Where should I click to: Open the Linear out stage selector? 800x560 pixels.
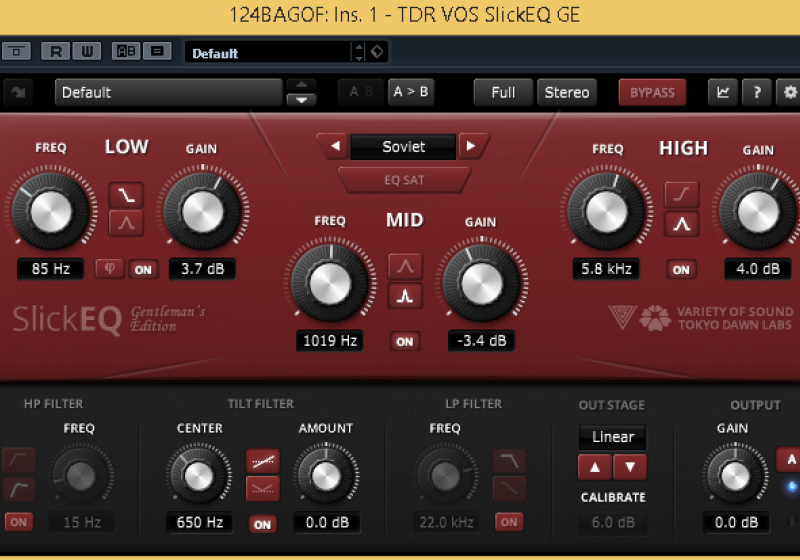pos(613,437)
